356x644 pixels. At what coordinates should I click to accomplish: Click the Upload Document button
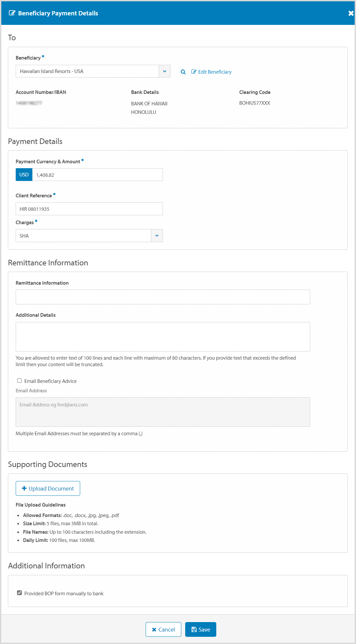pos(48,489)
